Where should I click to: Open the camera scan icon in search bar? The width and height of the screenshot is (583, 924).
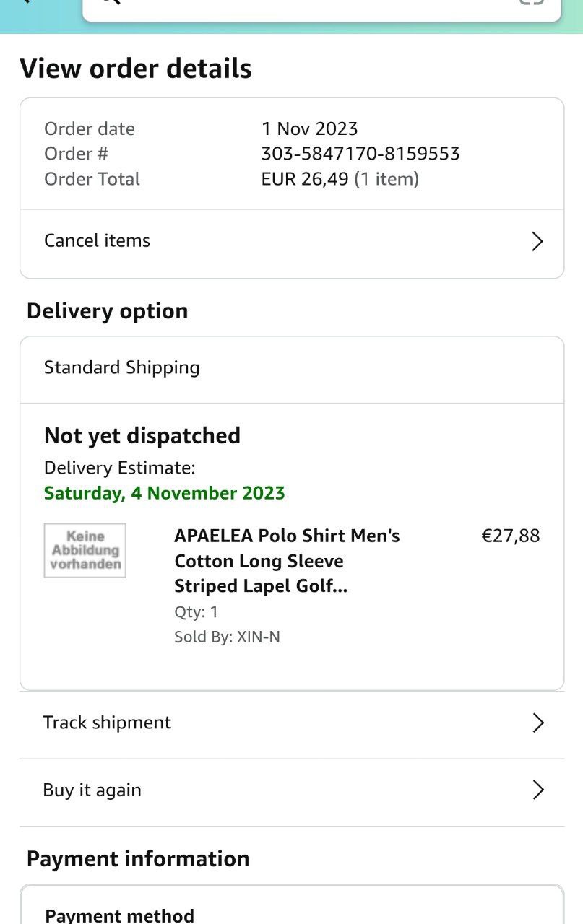point(531,3)
